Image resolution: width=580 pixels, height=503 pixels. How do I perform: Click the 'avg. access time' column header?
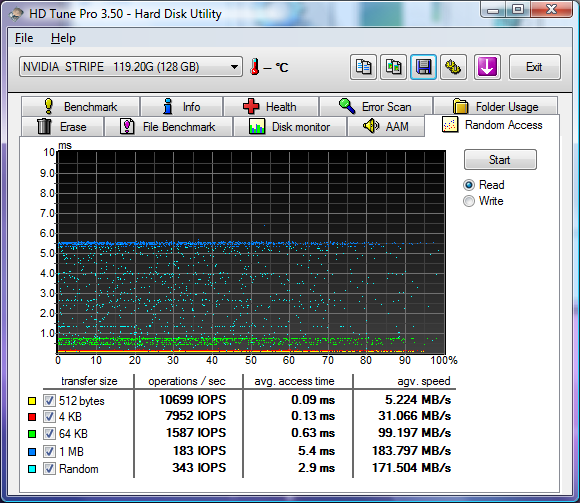click(294, 381)
